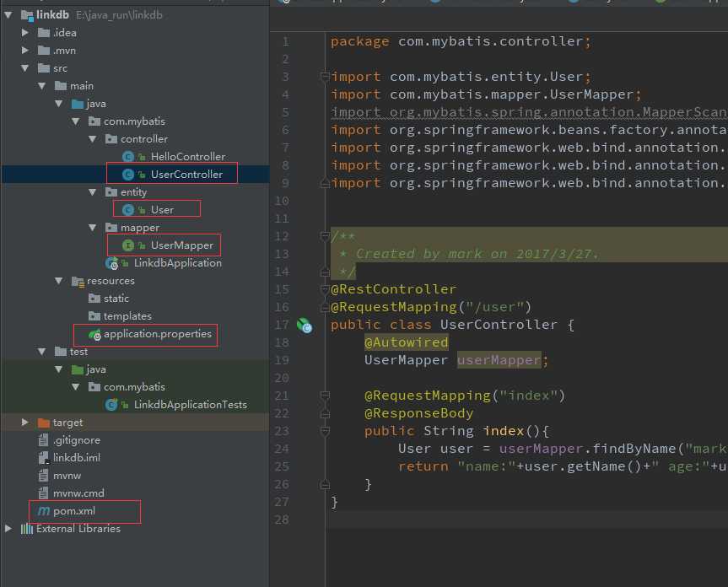Click the UserController class name on line 17
Screen dimensions: 728x587
[x=499, y=325]
